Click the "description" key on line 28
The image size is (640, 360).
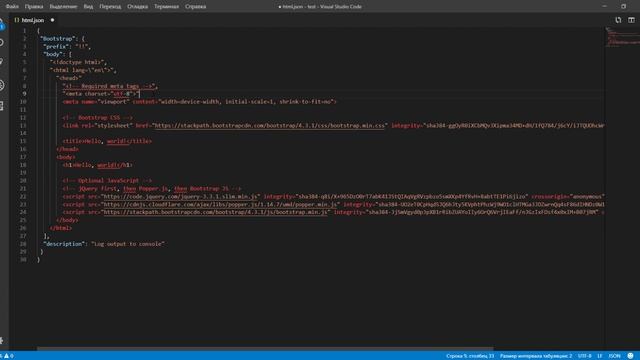click(64, 244)
